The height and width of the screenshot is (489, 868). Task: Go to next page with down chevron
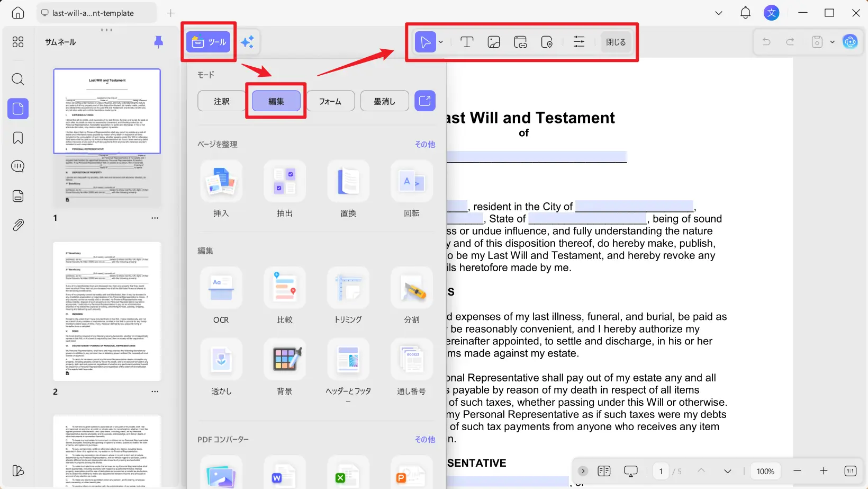pos(728,471)
